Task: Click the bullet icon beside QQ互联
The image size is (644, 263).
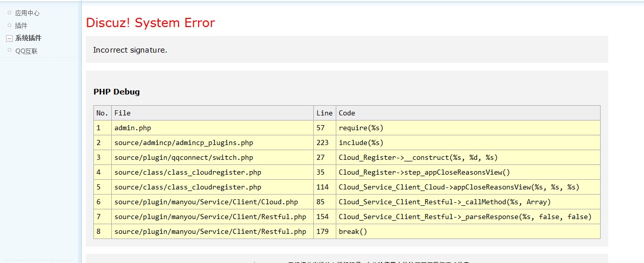Action: tap(9, 50)
